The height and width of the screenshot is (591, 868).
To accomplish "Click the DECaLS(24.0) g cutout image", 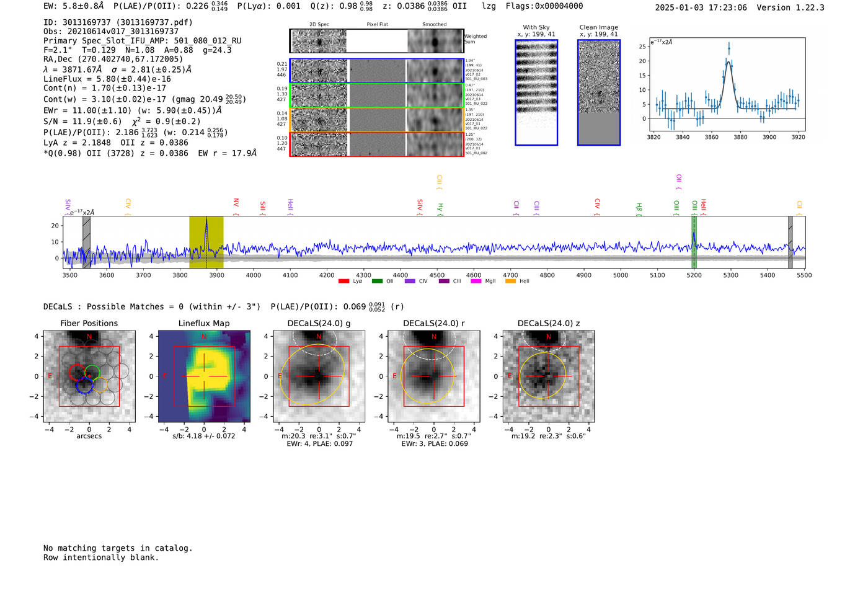I will pyautogui.click(x=319, y=376).
